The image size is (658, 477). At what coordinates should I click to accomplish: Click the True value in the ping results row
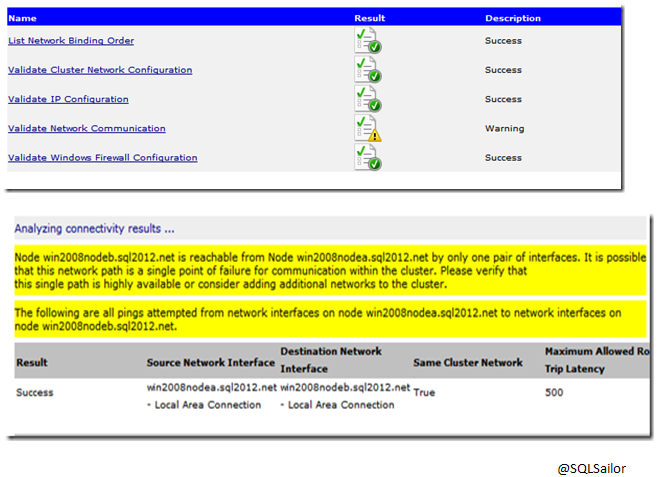click(424, 393)
